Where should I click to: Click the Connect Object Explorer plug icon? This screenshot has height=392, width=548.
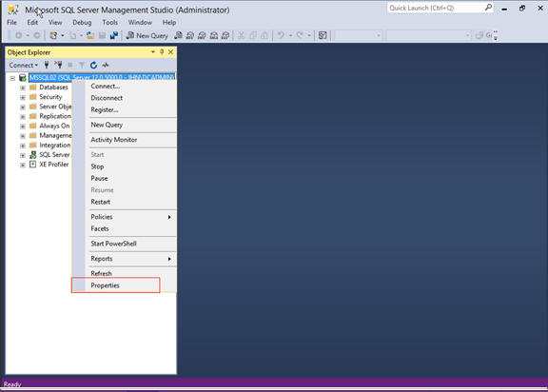47,65
